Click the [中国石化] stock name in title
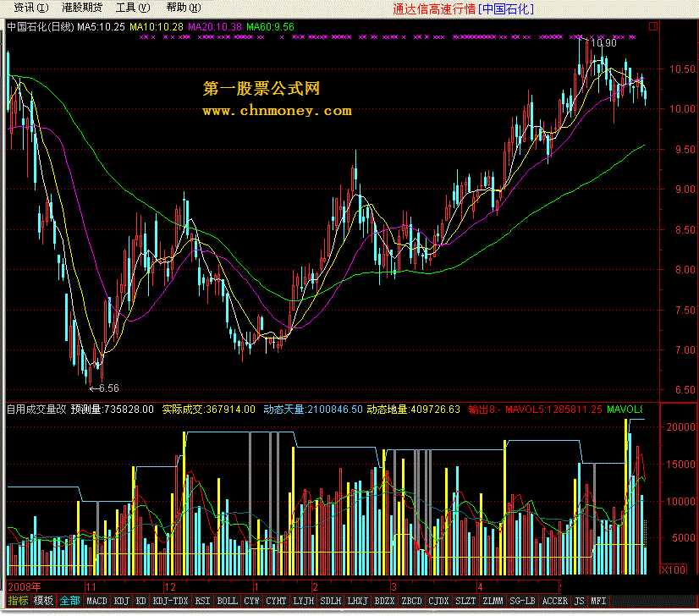 506,9
